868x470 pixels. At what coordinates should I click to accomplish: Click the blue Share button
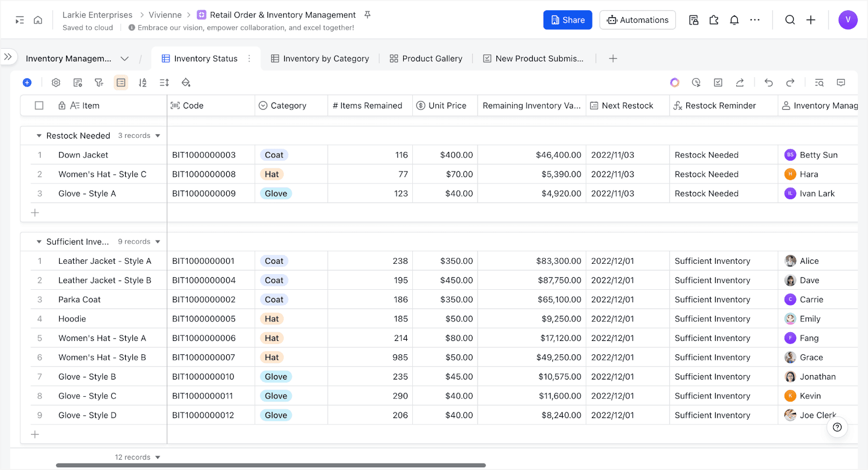coord(567,20)
